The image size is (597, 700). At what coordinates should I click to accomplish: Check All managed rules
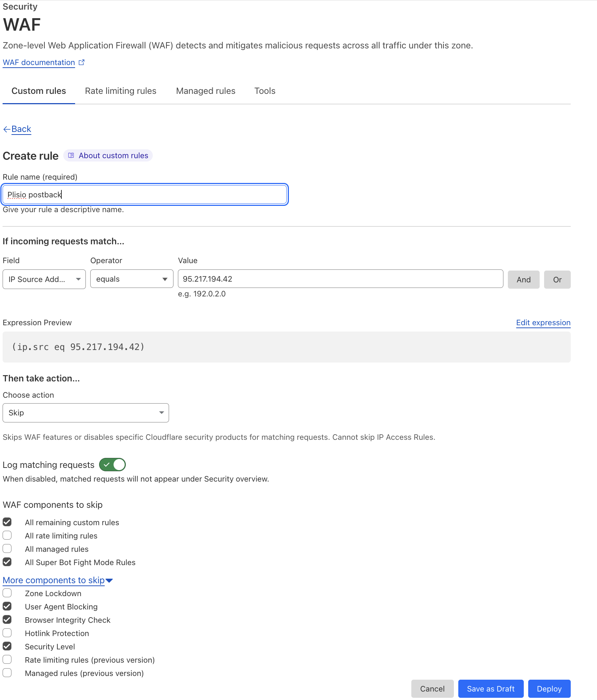[7, 548]
